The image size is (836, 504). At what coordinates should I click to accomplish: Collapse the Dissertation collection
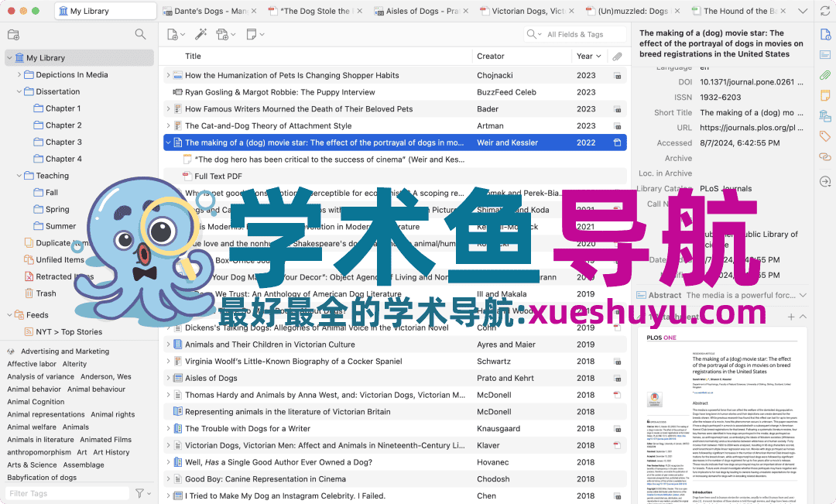tap(18, 91)
